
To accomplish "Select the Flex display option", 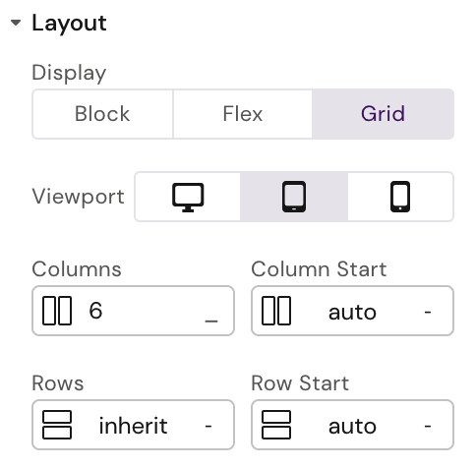I will [x=243, y=114].
